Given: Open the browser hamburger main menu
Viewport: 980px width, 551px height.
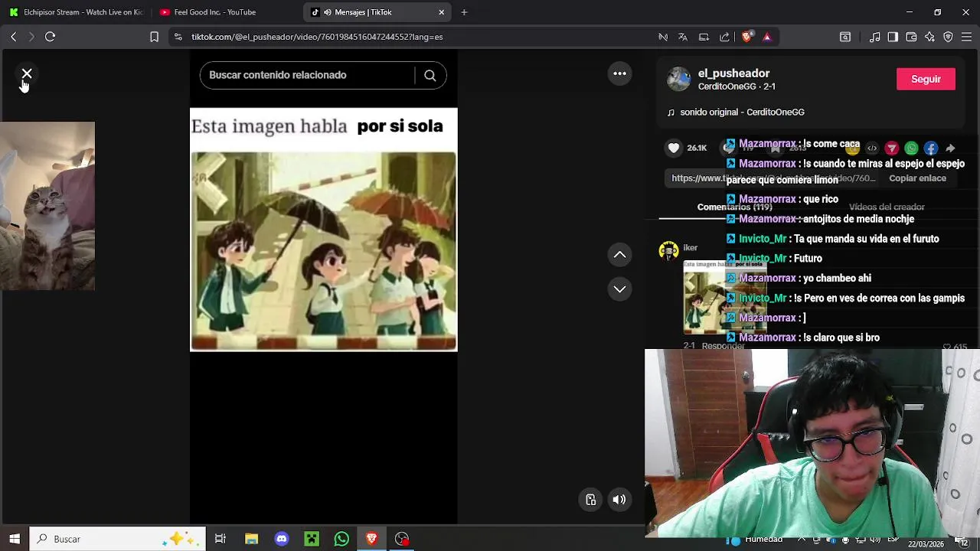Looking at the screenshot, I should 966,37.
